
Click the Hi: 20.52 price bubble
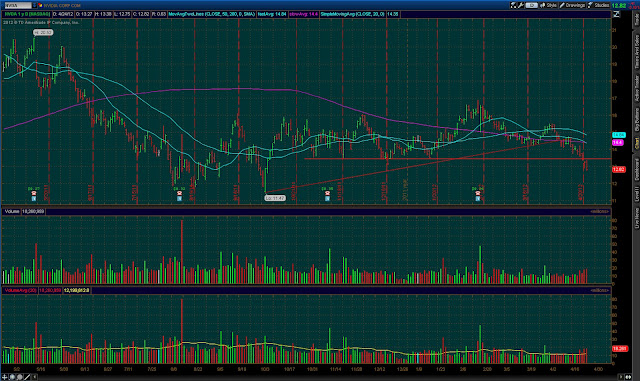tap(43, 32)
